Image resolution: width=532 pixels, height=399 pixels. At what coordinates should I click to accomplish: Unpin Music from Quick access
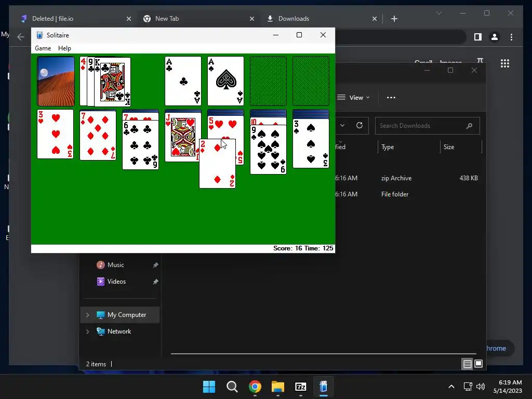[x=155, y=265]
